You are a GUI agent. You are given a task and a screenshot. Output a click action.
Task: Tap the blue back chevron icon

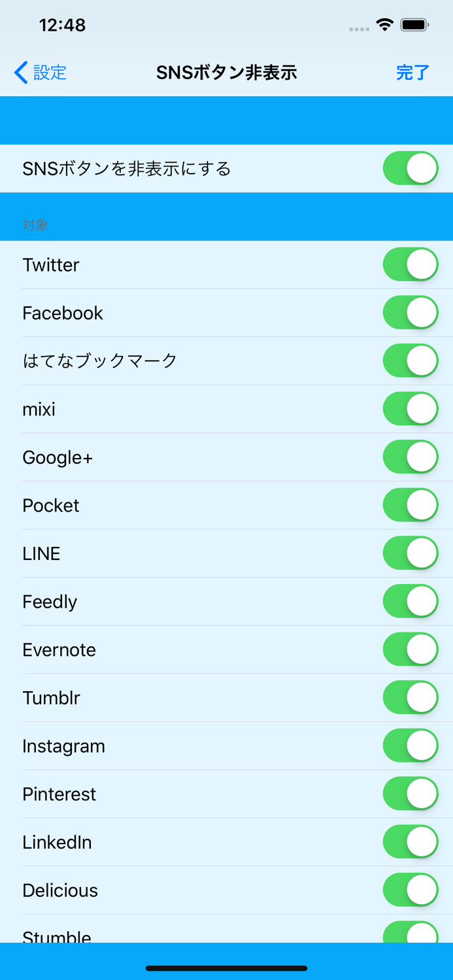[20, 73]
